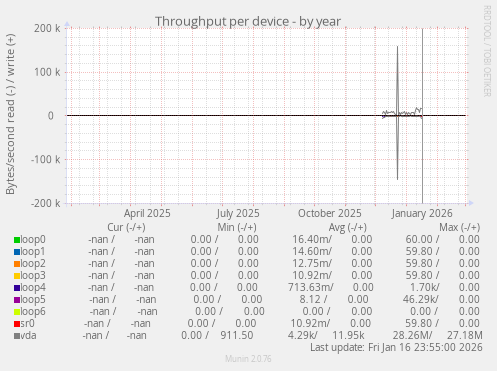Click the 'October 2025' x-axis label
The image size is (497, 371).
click(x=330, y=213)
